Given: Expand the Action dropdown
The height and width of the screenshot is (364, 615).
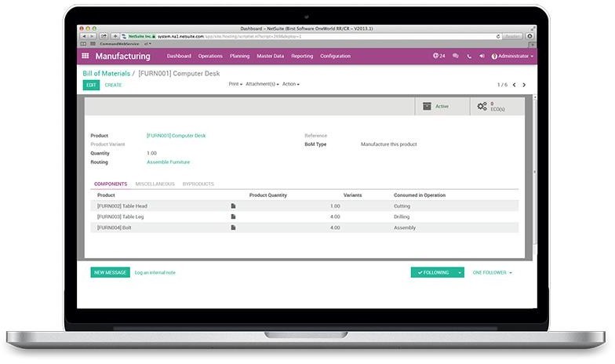Looking at the screenshot, I should (x=290, y=84).
